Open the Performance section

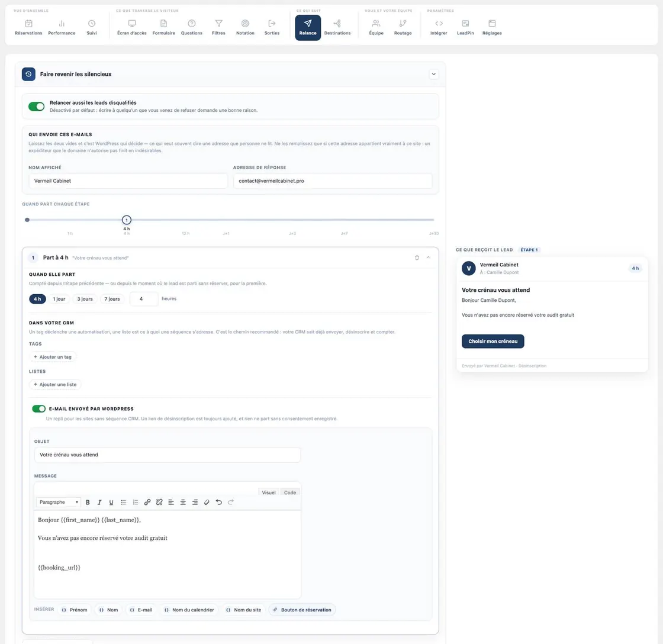point(62,27)
